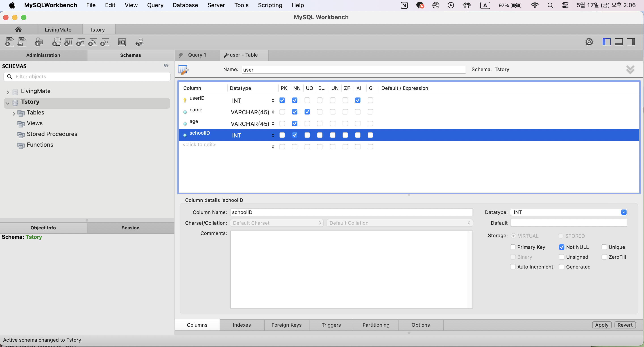This screenshot has width=644, height=347.
Task: Collapse the table header double chevron
Action: 630,70
